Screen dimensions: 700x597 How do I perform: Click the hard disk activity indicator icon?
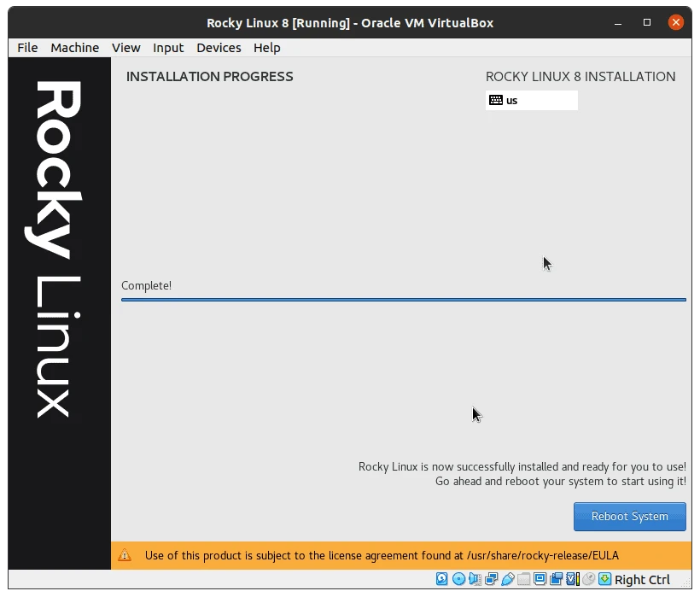pos(441,579)
